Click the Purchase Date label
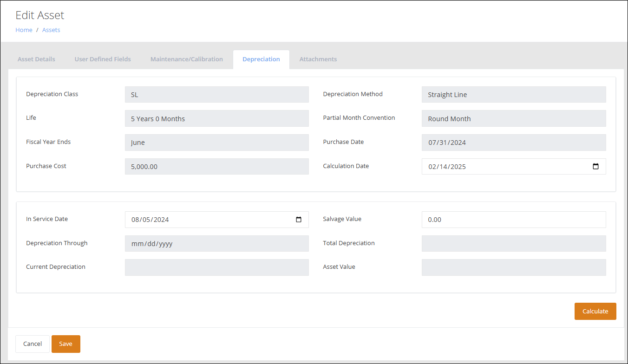 tap(343, 142)
